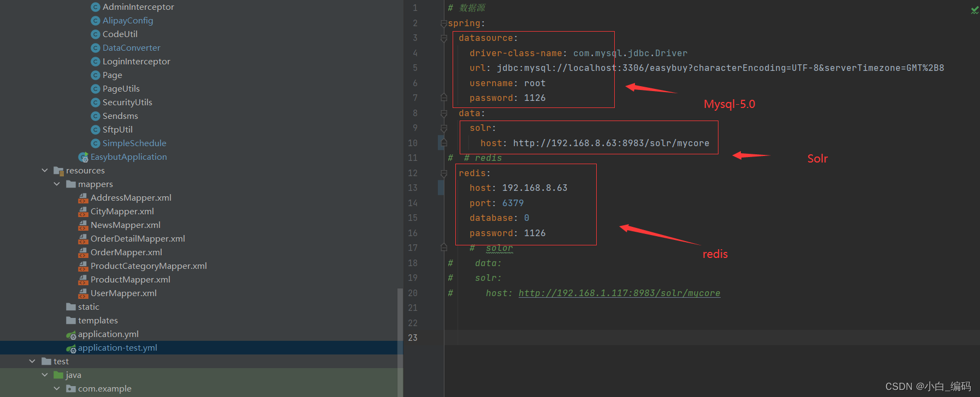Click the commented 'solor' text at line 17
Screen dimensions: 980x397
point(500,248)
